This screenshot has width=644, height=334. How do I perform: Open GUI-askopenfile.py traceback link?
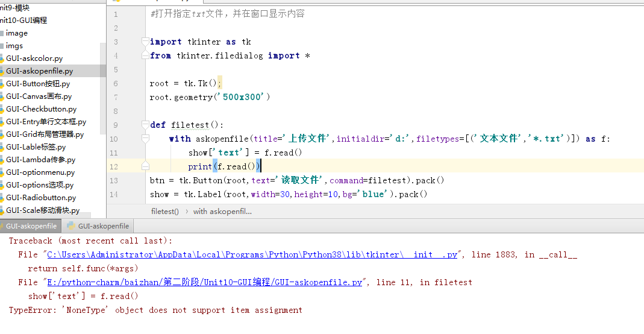[205, 282]
